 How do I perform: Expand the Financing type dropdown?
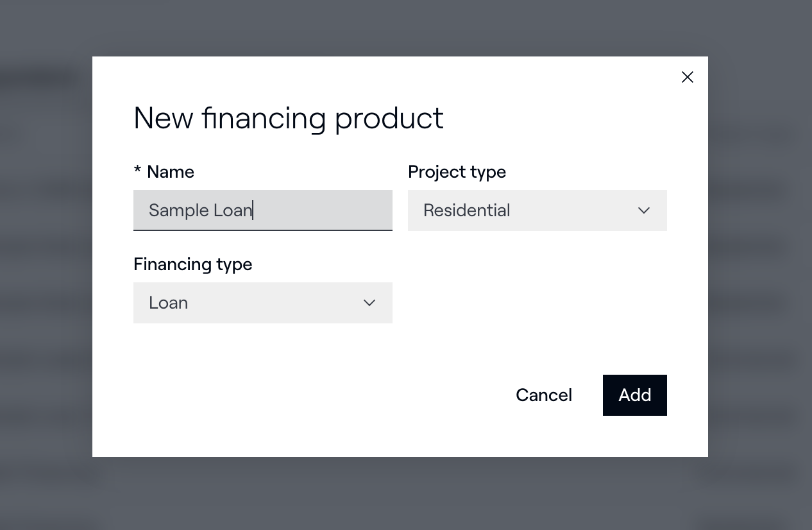point(262,303)
